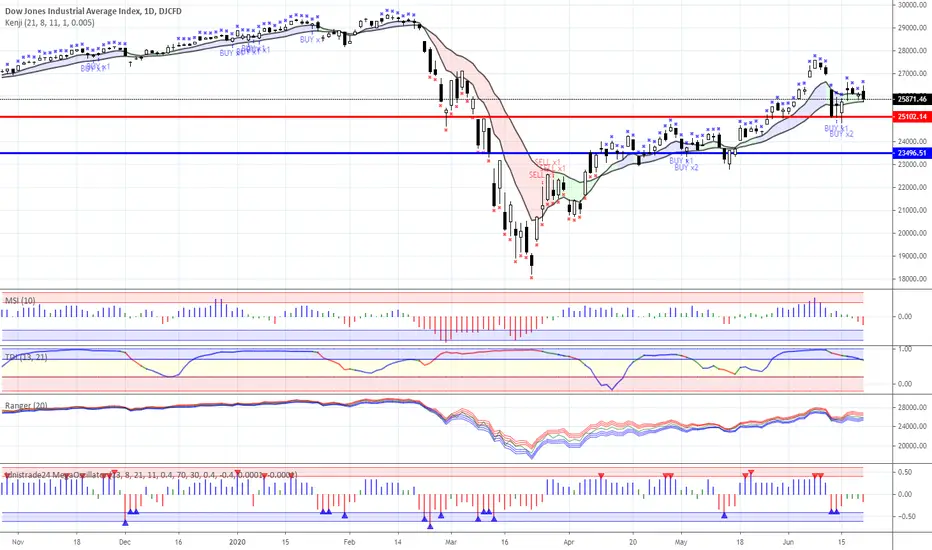Click the 29000.00 price axis value
This screenshot has height=550, width=932.
[912, 28]
